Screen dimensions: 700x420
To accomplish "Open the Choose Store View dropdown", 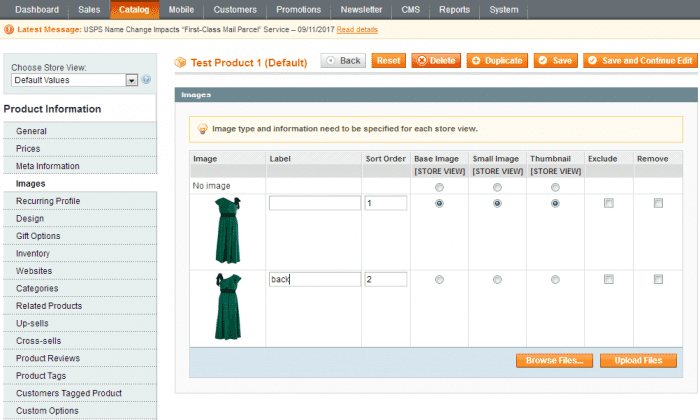I will coord(74,80).
